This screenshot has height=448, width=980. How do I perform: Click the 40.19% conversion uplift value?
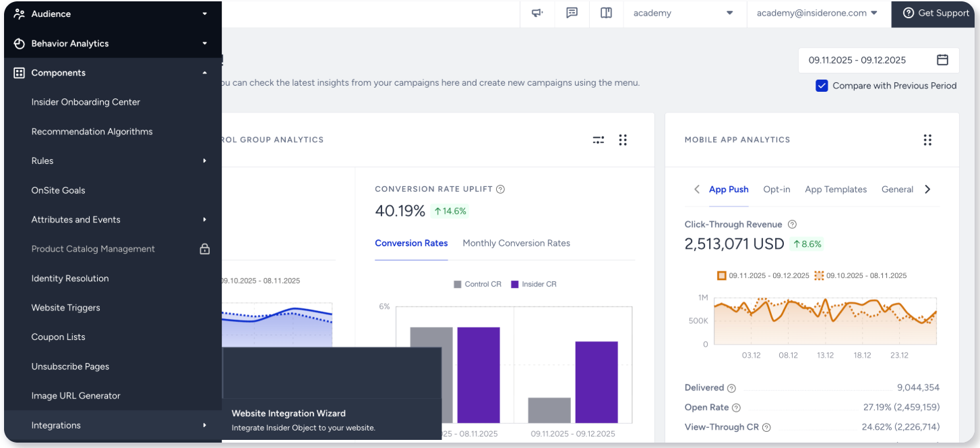pyautogui.click(x=400, y=211)
